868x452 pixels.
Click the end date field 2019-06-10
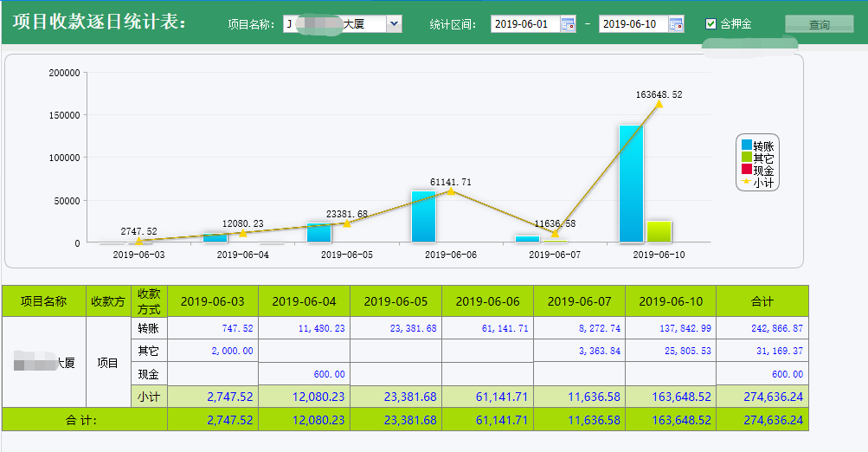click(x=633, y=24)
